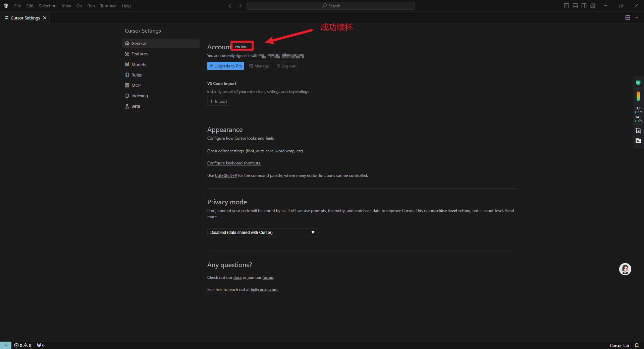Click the green shield widget icon
The image size is (644, 349).
click(638, 83)
